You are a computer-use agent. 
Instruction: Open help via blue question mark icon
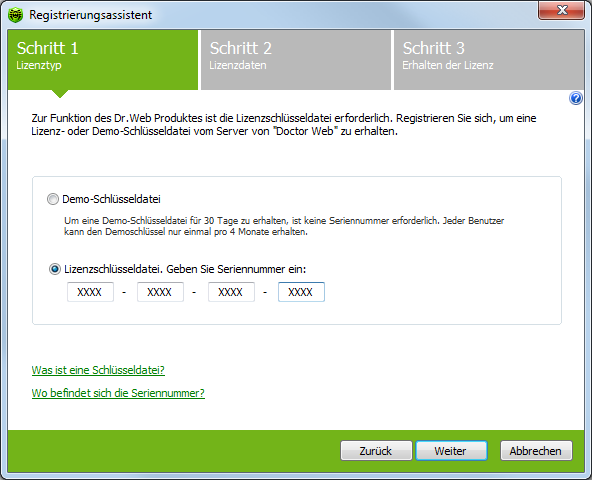tap(576, 98)
